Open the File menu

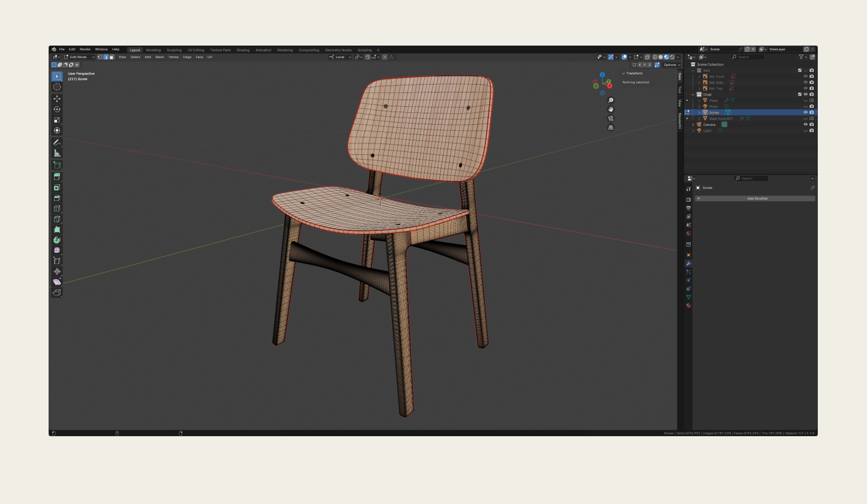tap(61, 49)
